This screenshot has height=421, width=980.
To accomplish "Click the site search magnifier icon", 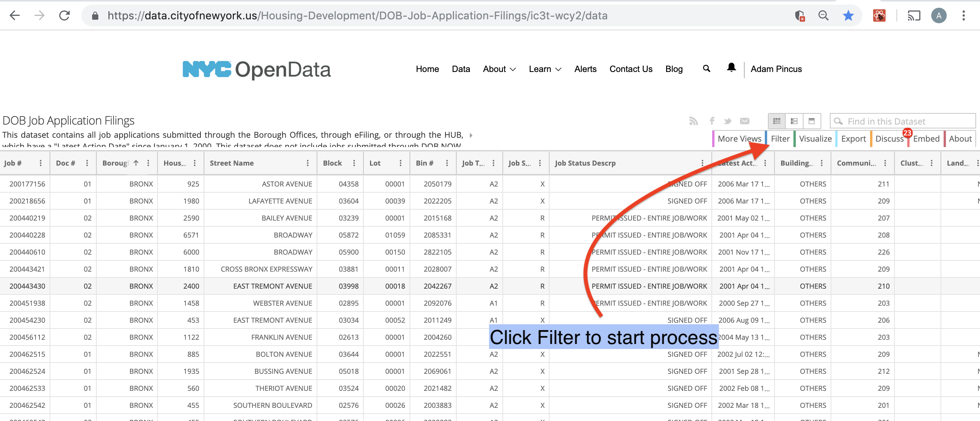I will [707, 68].
